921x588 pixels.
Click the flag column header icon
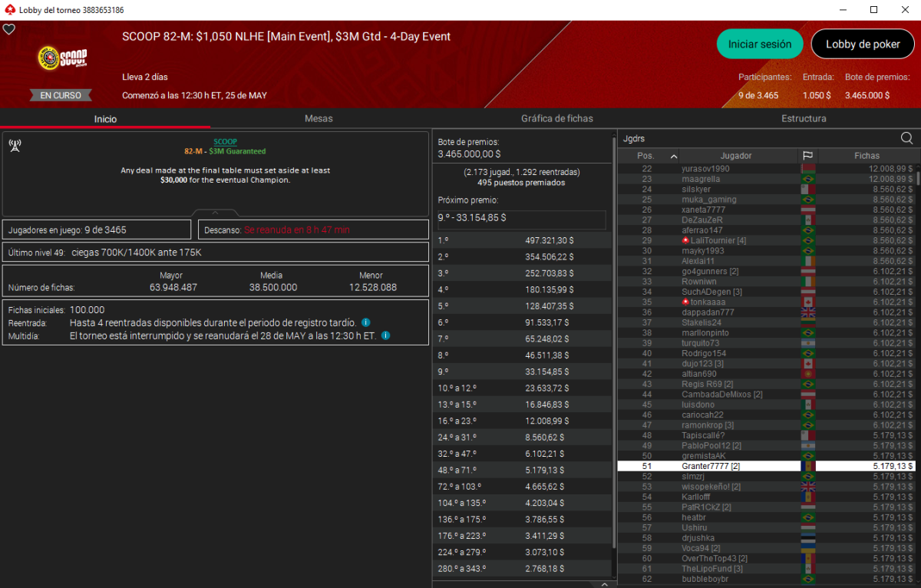(807, 156)
